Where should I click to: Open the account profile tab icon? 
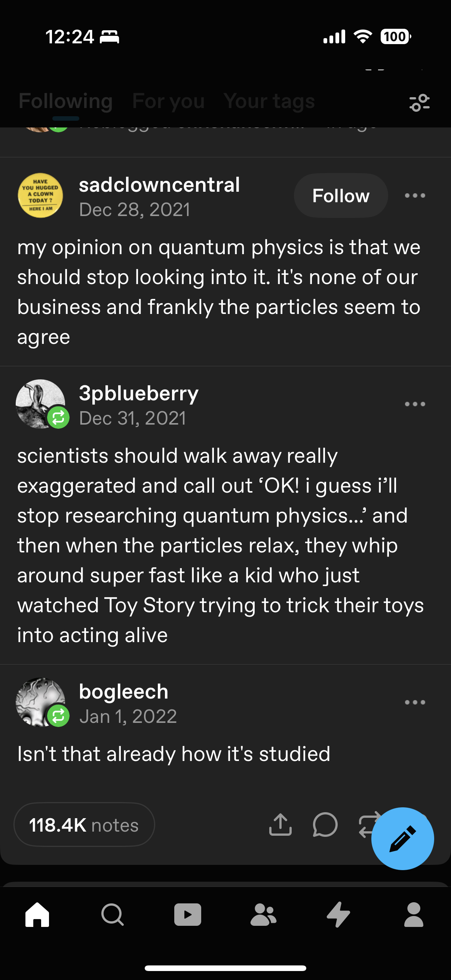pyautogui.click(x=414, y=915)
